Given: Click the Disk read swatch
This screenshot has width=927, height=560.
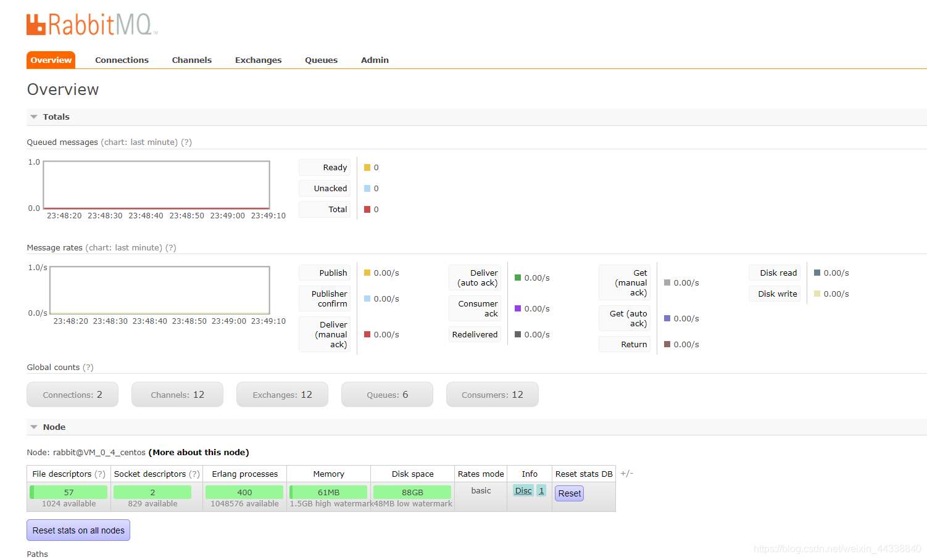Looking at the screenshot, I should pos(817,273).
